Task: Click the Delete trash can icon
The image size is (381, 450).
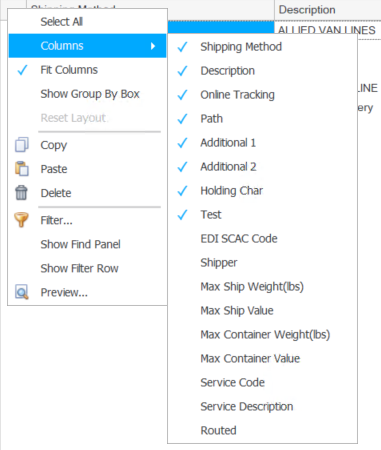Action: pyautogui.click(x=21, y=193)
